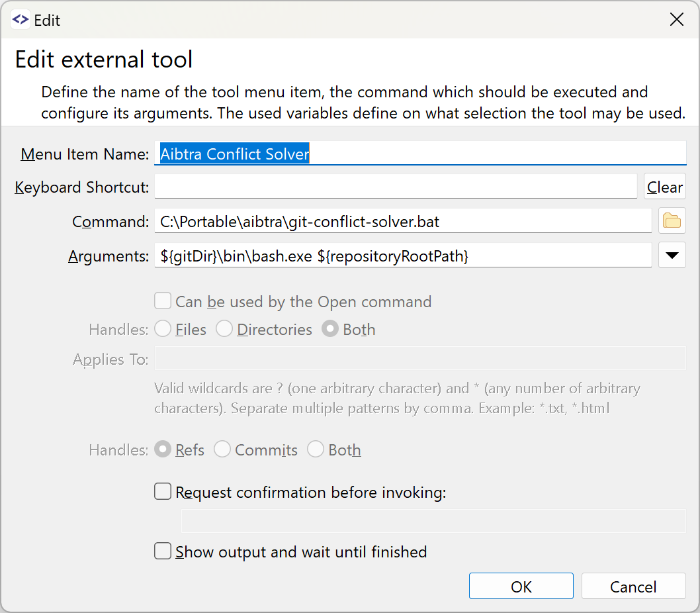Select Both for file handling
Image resolution: width=700 pixels, height=613 pixels.
329,328
